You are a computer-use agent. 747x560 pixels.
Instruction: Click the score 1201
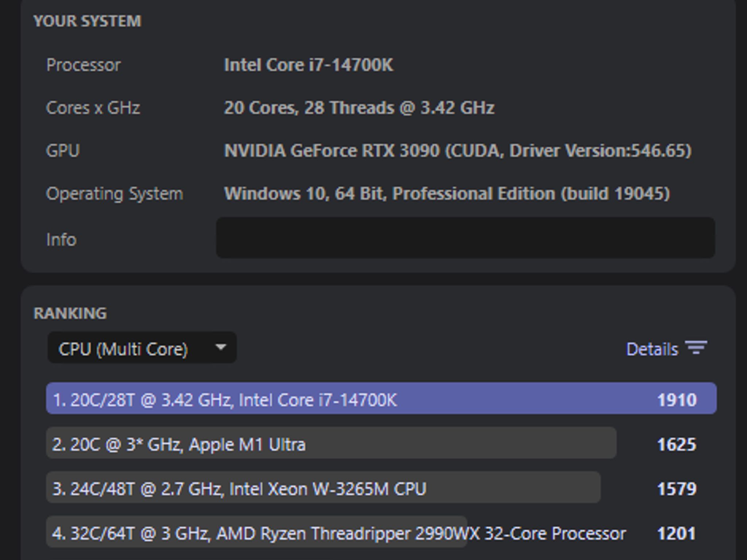pos(677,533)
